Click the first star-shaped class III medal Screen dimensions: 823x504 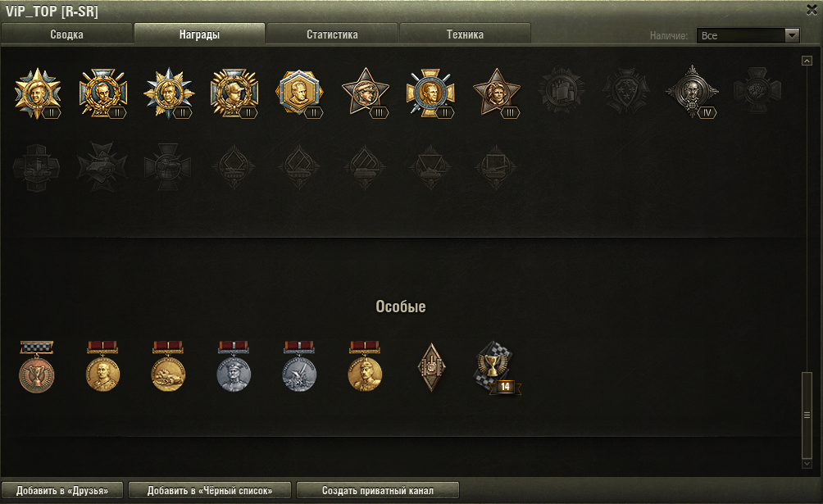tap(366, 93)
